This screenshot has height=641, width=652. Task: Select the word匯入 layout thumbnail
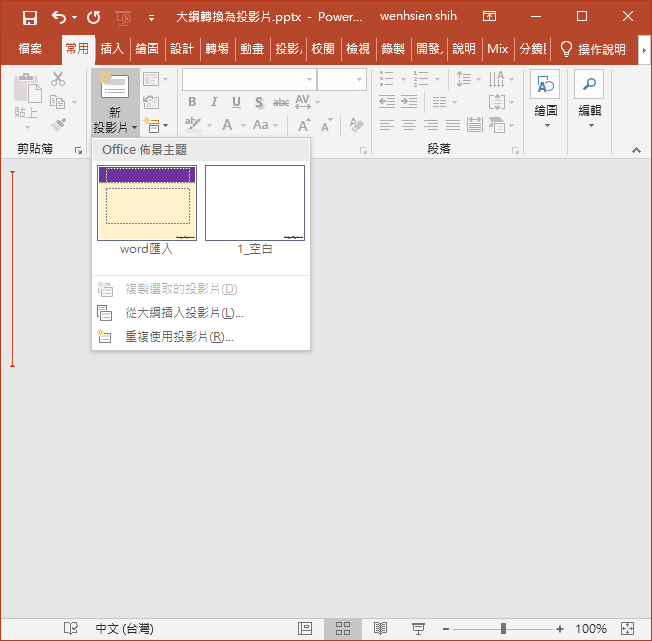147,203
